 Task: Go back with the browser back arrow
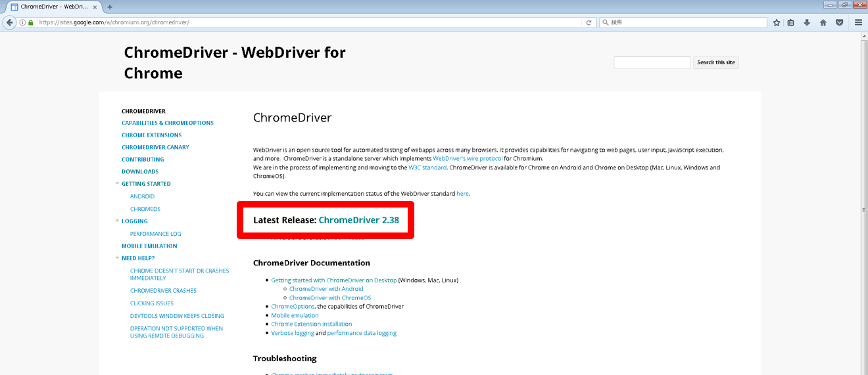tap(9, 22)
